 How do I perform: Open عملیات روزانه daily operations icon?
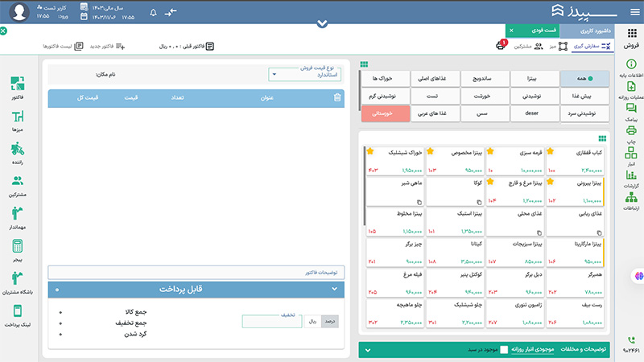click(x=631, y=86)
